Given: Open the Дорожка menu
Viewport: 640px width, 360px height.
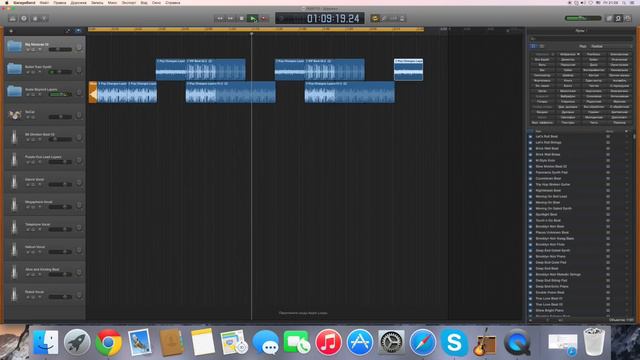Looking at the screenshot, I should click(78, 2).
